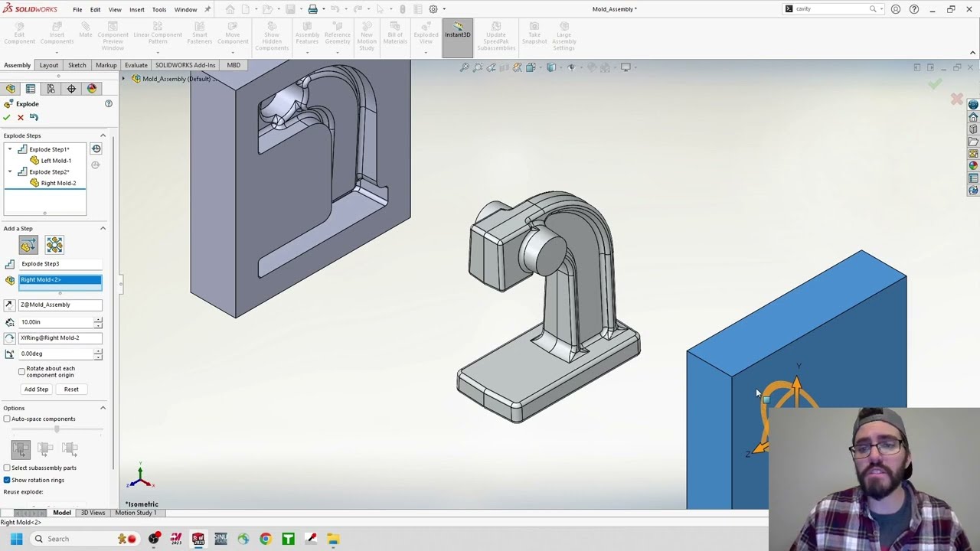Viewport: 980px width, 551px height.
Task: Enable Rotate about each component origin
Action: pyautogui.click(x=22, y=371)
